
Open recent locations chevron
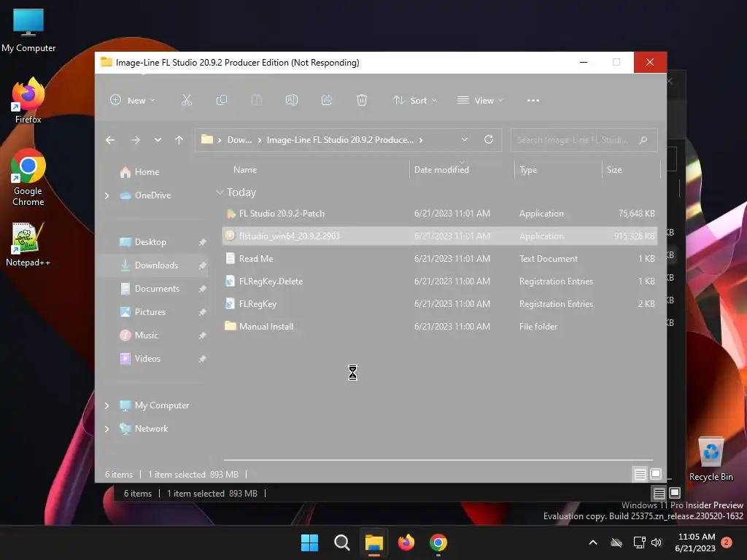[158, 140]
